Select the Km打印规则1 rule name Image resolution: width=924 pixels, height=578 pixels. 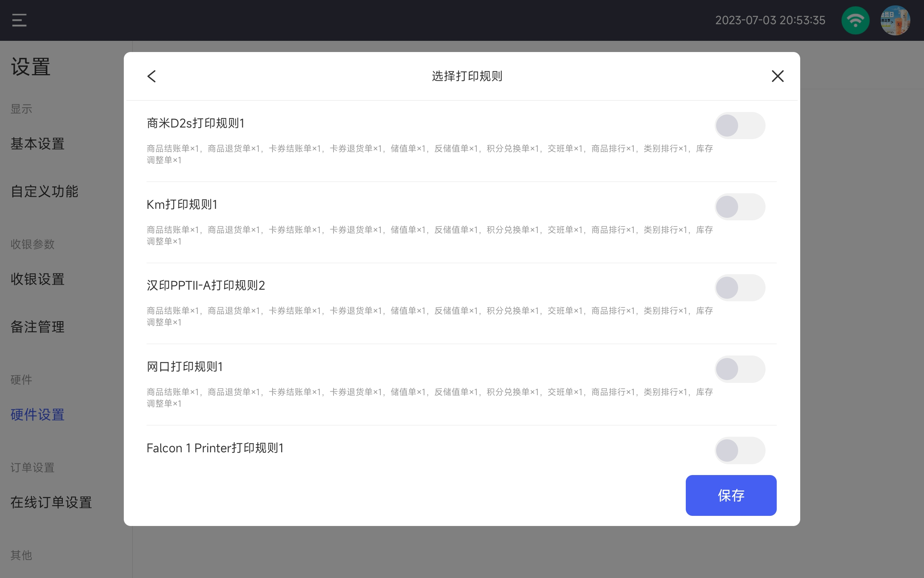tap(182, 204)
